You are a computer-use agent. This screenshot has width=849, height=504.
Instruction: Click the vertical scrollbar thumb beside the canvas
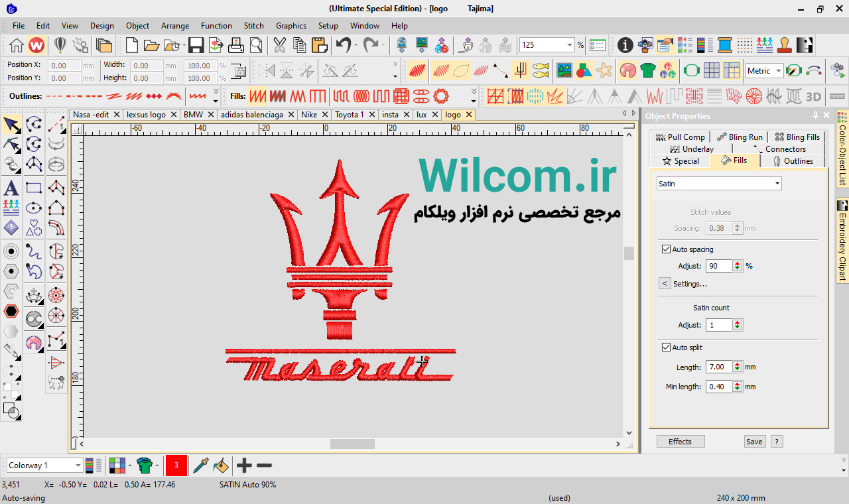pos(629,253)
